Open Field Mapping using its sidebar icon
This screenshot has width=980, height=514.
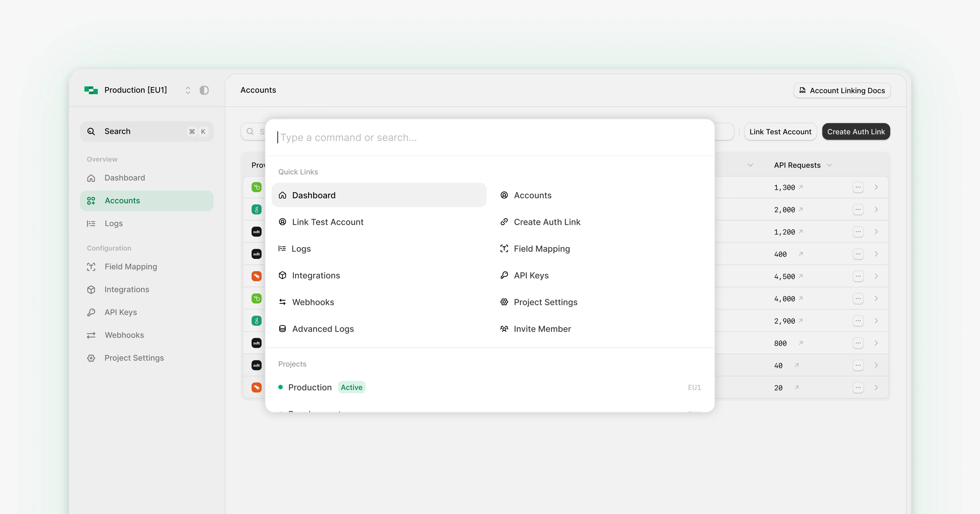pos(91,267)
